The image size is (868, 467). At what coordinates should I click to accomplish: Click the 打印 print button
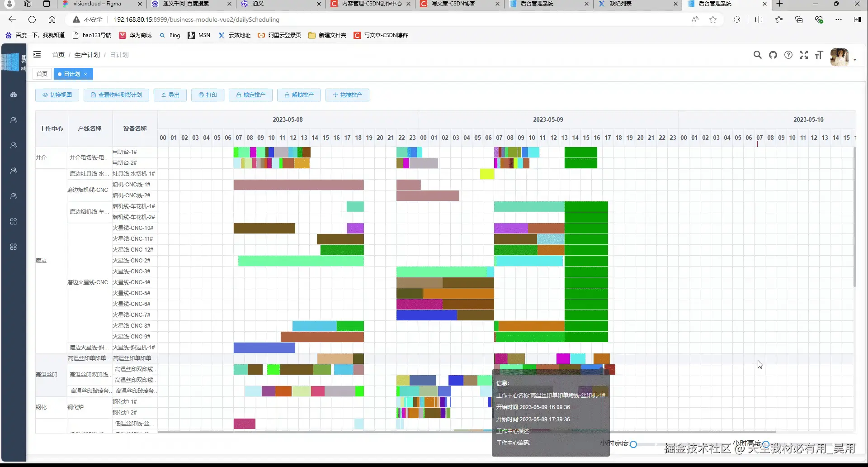pyautogui.click(x=208, y=95)
